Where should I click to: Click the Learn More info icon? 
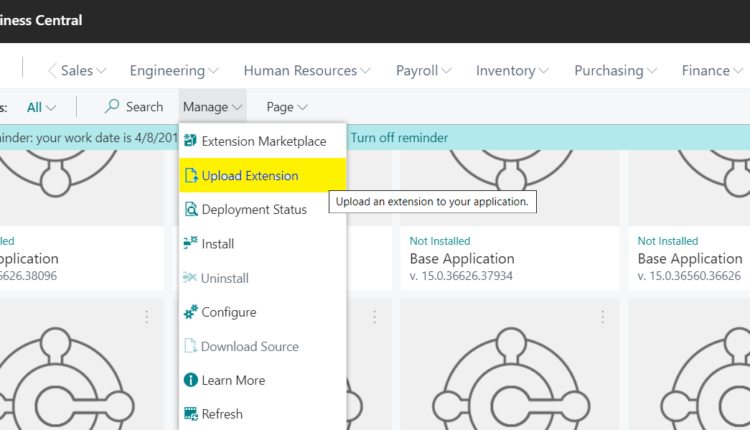[x=190, y=380]
